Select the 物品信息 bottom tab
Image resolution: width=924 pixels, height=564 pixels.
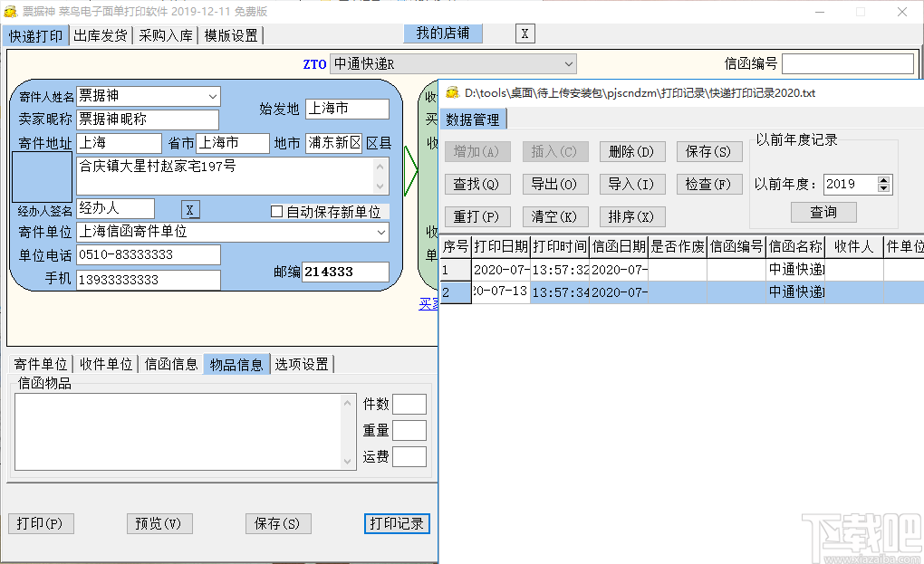tap(236, 365)
